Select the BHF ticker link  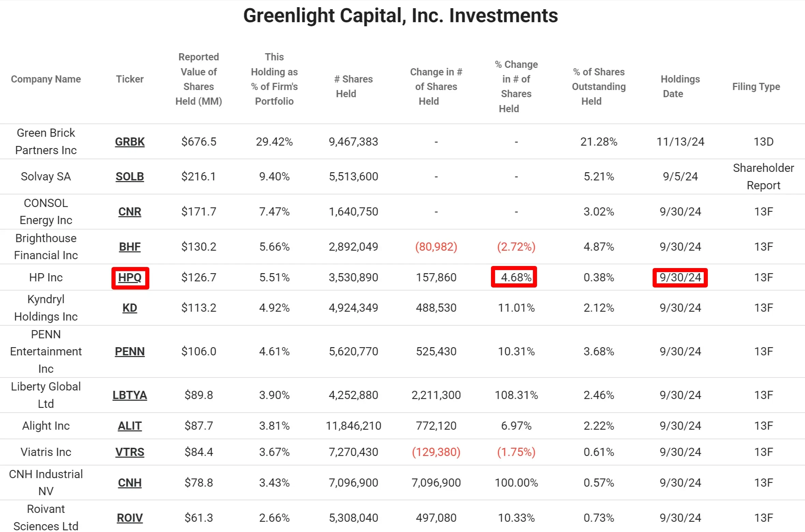pyautogui.click(x=130, y=247)
